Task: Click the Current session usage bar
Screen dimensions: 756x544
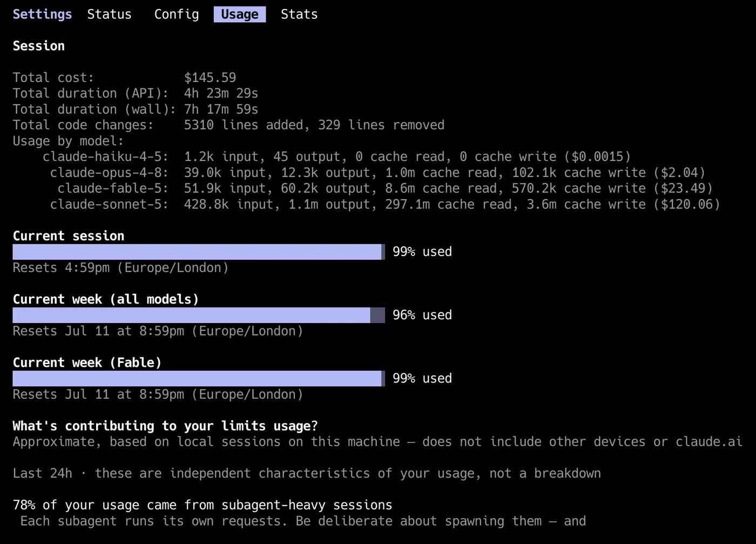Action: 199,252
